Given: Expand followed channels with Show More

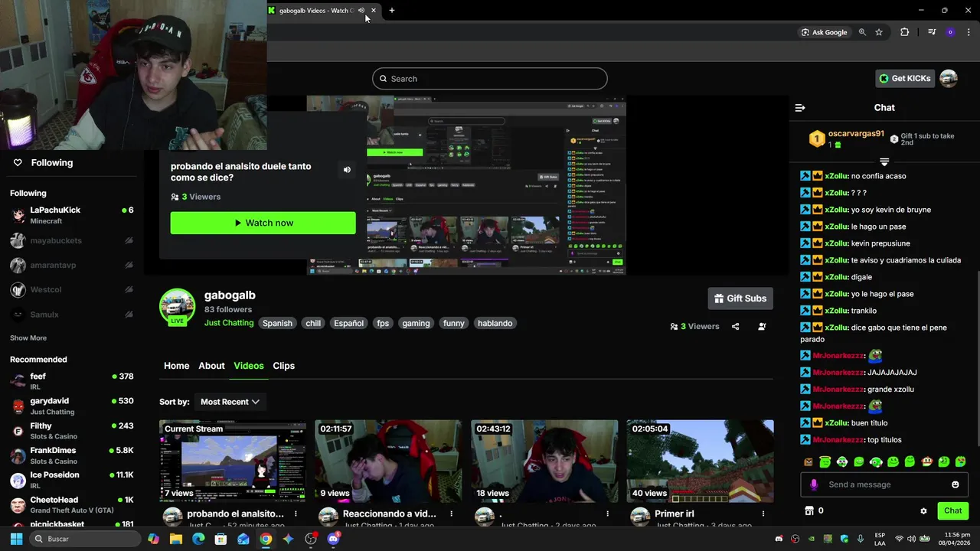Looking at the screenshot, I should click(28, 337).
